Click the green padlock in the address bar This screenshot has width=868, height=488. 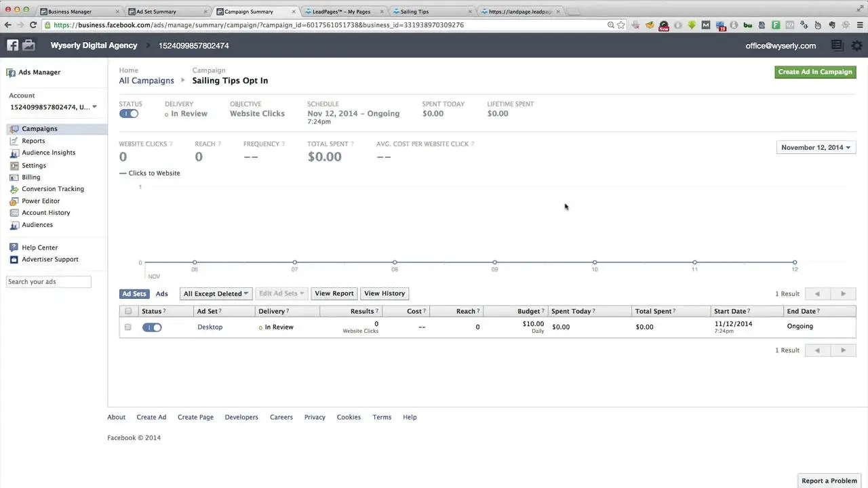pyautogui.click(x=47, y=25)
